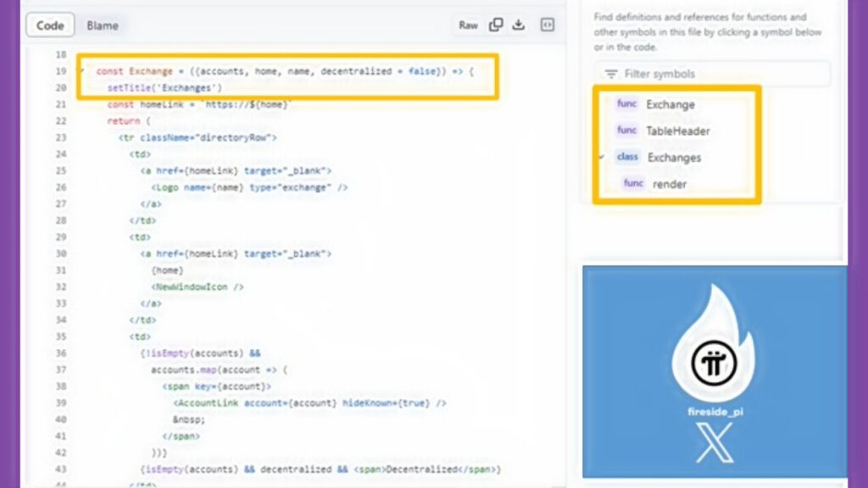Viewport: 868px width, 488px height.
Task: Switch to the Blame tab
Action: (103, 25)
